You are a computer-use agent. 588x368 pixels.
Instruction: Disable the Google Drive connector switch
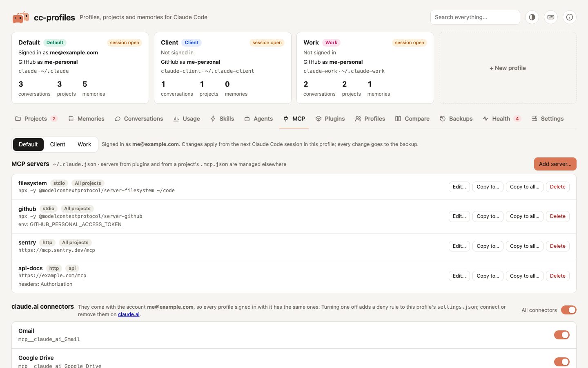[562, 362]
